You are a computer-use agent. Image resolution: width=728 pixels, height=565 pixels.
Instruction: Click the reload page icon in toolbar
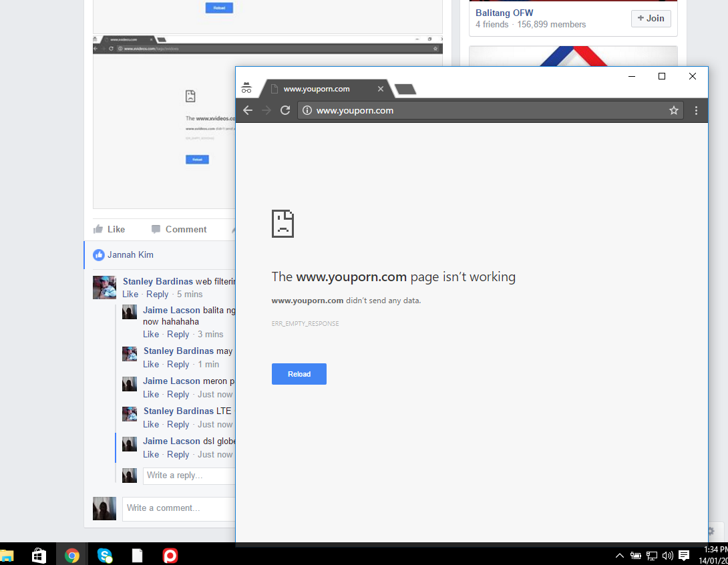[285, 110]
